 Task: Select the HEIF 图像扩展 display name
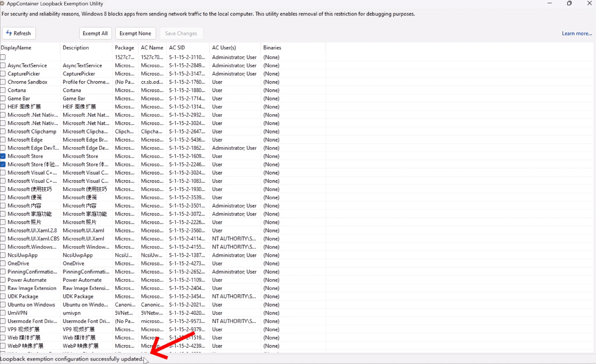24,107
